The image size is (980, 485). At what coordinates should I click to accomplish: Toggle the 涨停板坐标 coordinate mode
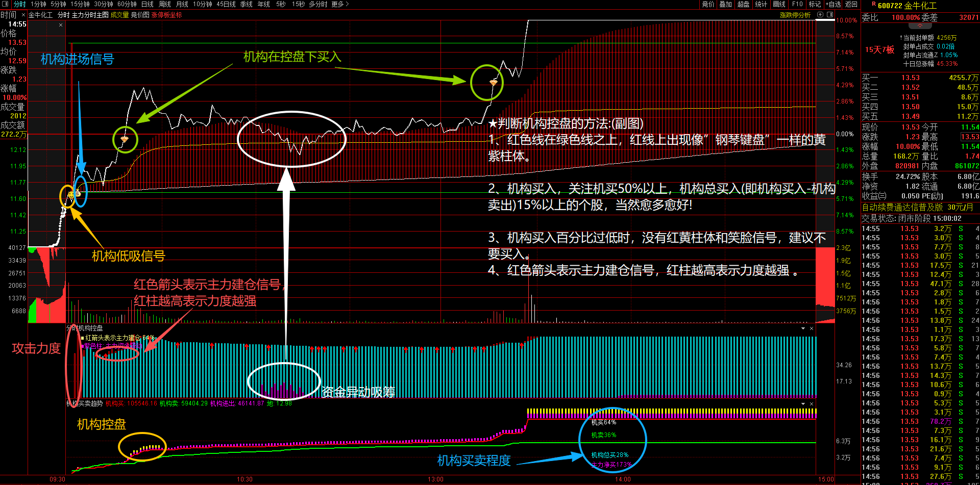pyautogui.click(x=166, y=15)
